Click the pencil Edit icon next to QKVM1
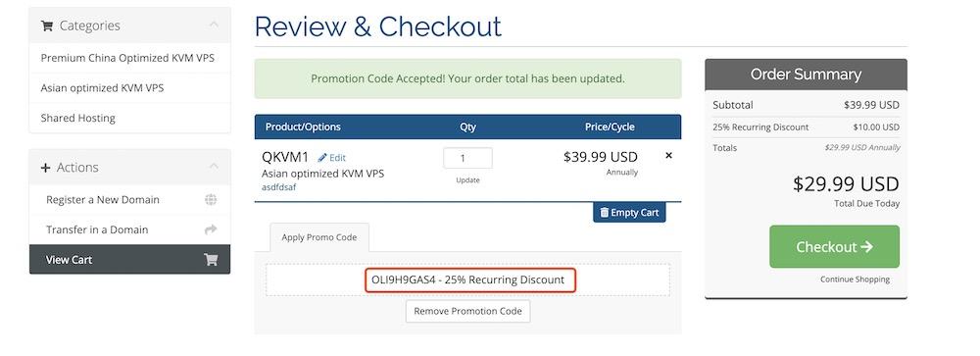 tap(322, 158)
